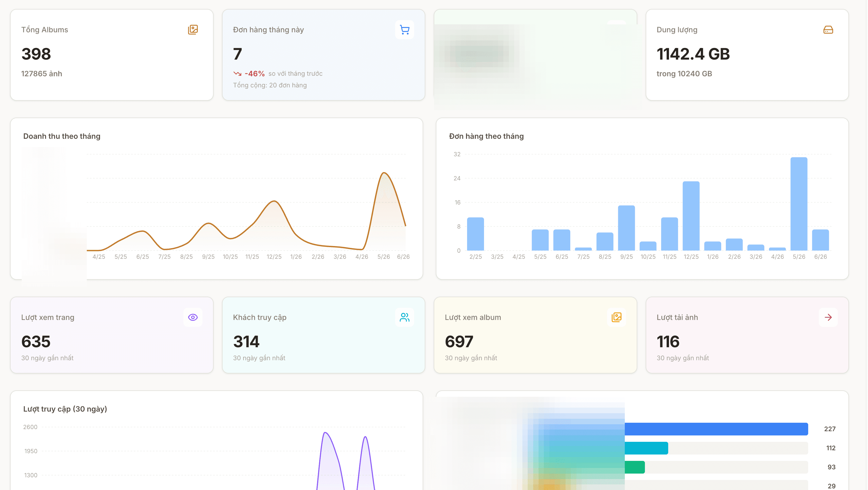
Task: Click the Khách truy cập card showing 314
Action: point(323,335)
